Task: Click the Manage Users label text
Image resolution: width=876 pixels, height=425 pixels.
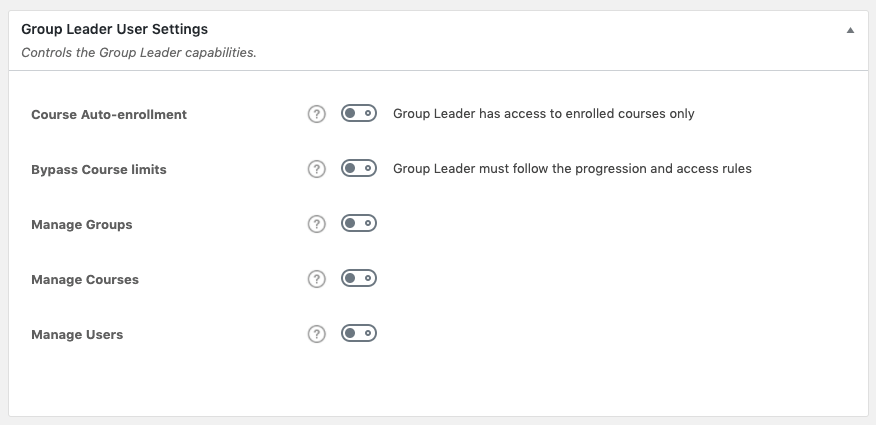Action: tap(77, 335)
